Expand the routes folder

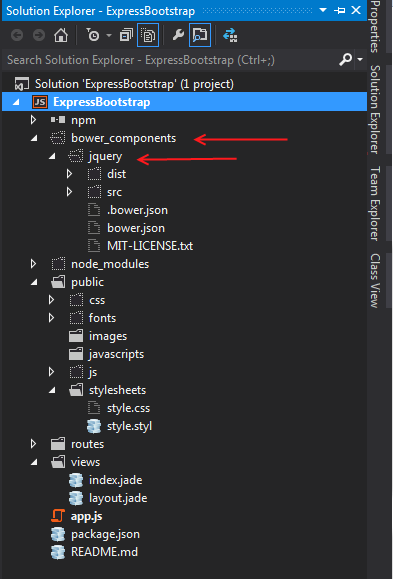pos(33,444)
